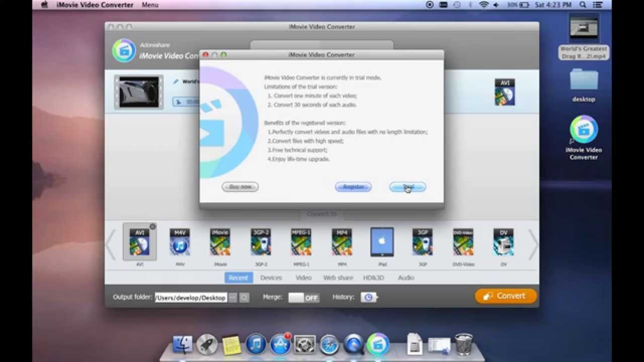Open conversion History clock icon
The height and width of the screenshot is (362, 644).
click(x=369, y=298)
